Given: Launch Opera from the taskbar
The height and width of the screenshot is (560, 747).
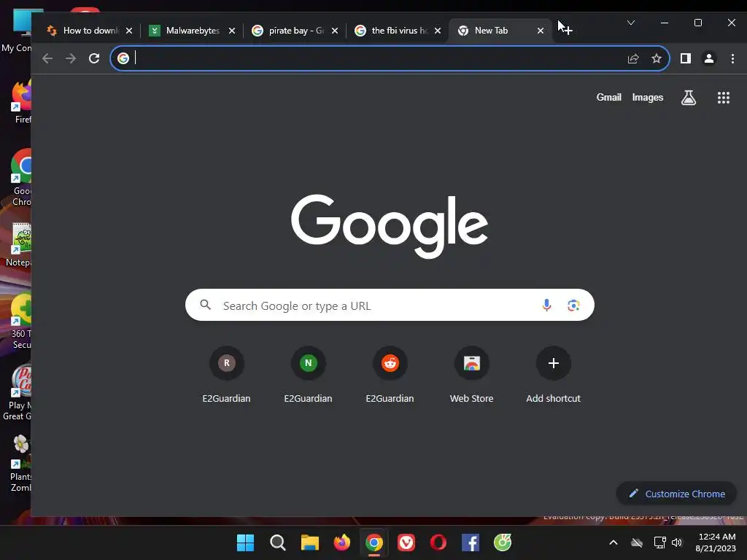Looking at the screenshot, I should (x=438, y=542).
